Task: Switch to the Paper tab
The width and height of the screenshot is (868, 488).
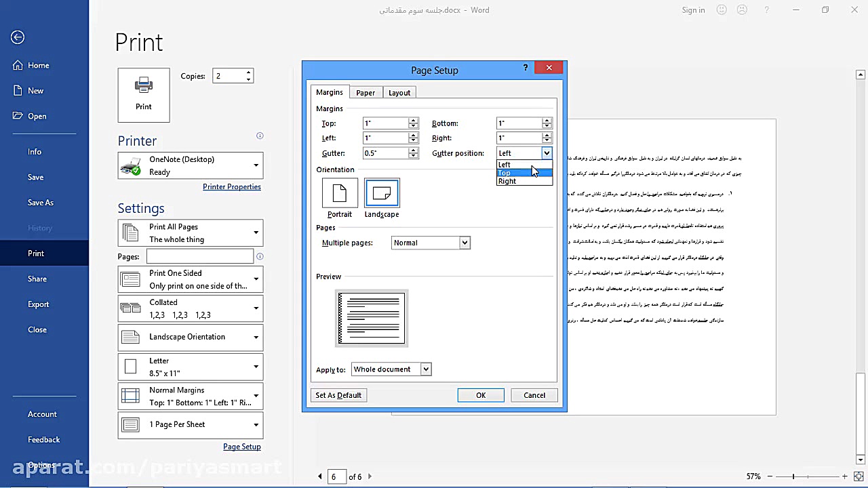Action: 366,93
